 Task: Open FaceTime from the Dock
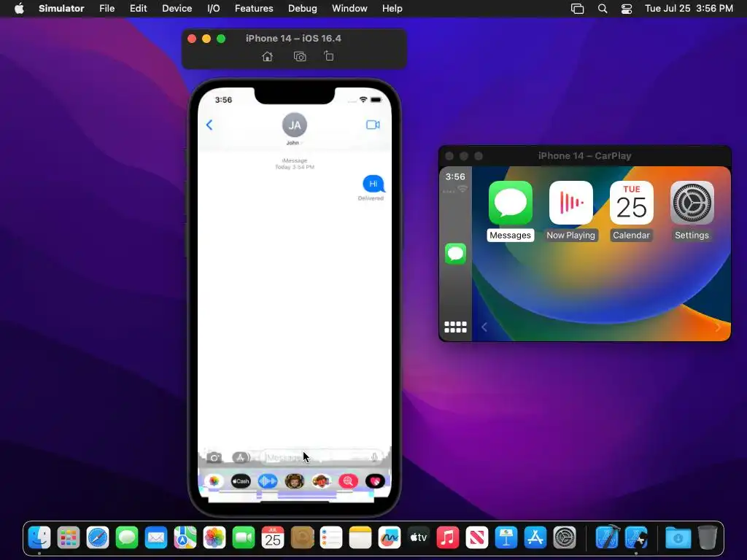pos(244,538)
